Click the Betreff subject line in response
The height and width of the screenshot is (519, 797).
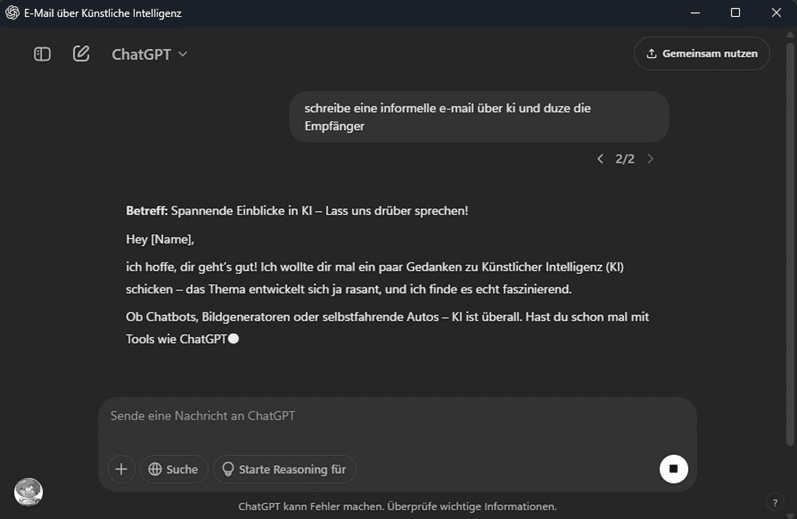(297, 211)
